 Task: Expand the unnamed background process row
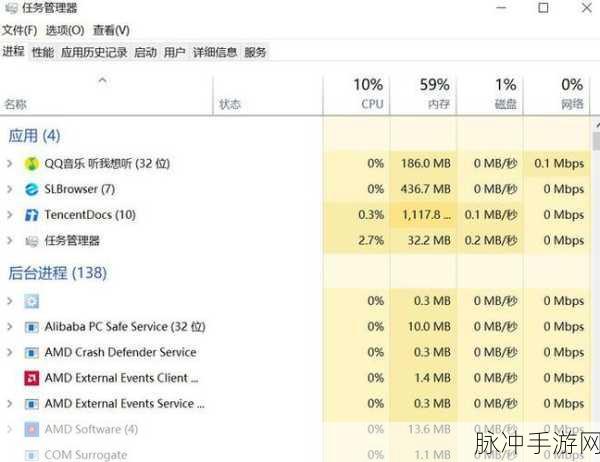click(x=10, y=301)
